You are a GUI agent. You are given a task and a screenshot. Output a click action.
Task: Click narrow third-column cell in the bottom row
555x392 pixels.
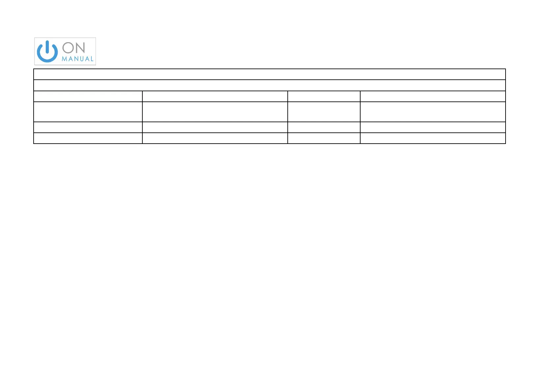[x=324, y=138]
